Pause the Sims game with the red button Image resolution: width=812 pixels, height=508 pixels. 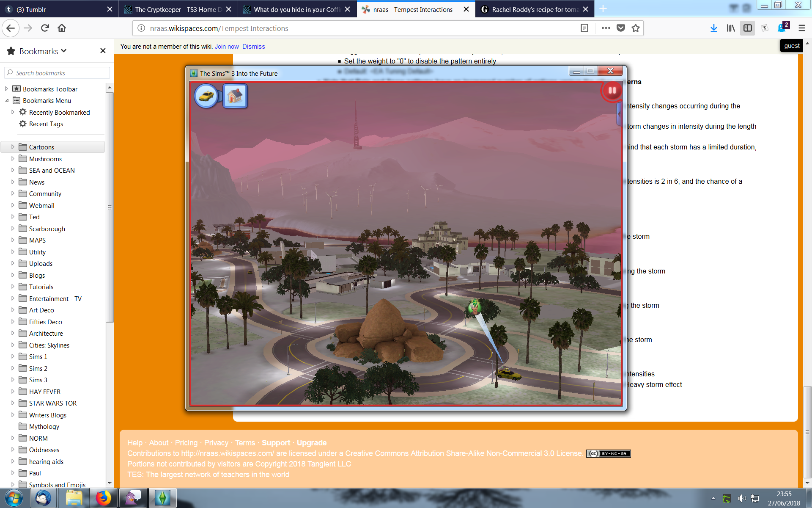pos(612,91)
